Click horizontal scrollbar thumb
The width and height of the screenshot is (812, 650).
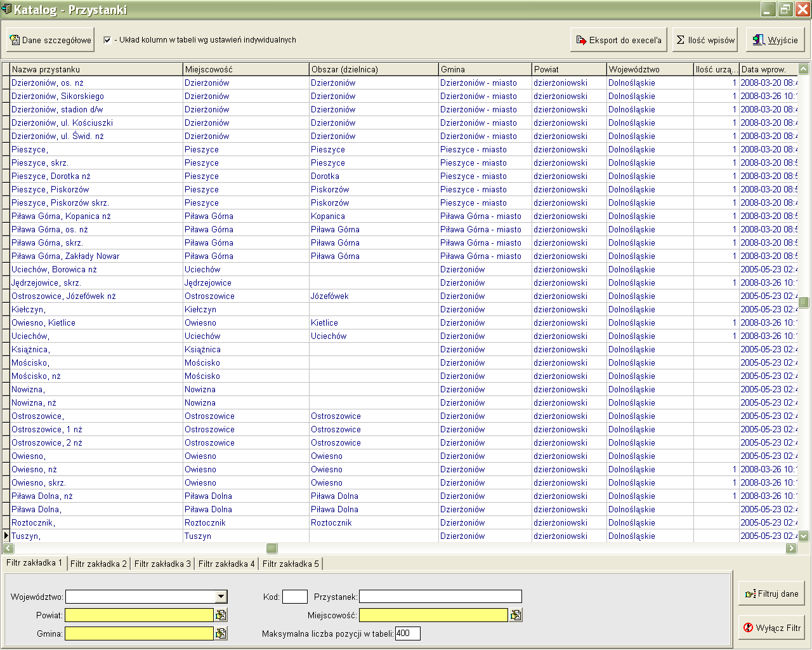272,548
